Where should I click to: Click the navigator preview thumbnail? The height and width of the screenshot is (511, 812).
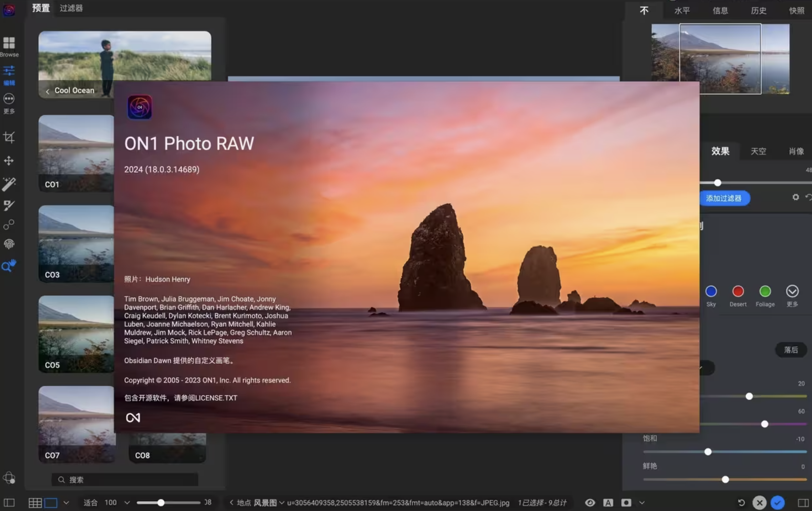click(720, 59)
